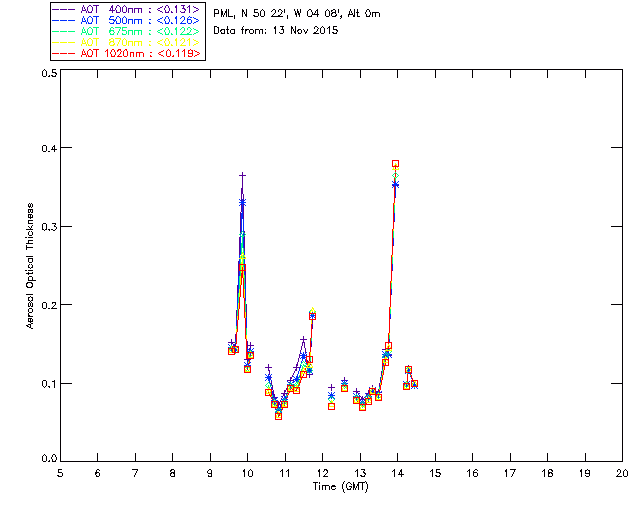Click the x-axis label 10
The width and height of the screenshot is (640, 512).
tap(247, 473)
